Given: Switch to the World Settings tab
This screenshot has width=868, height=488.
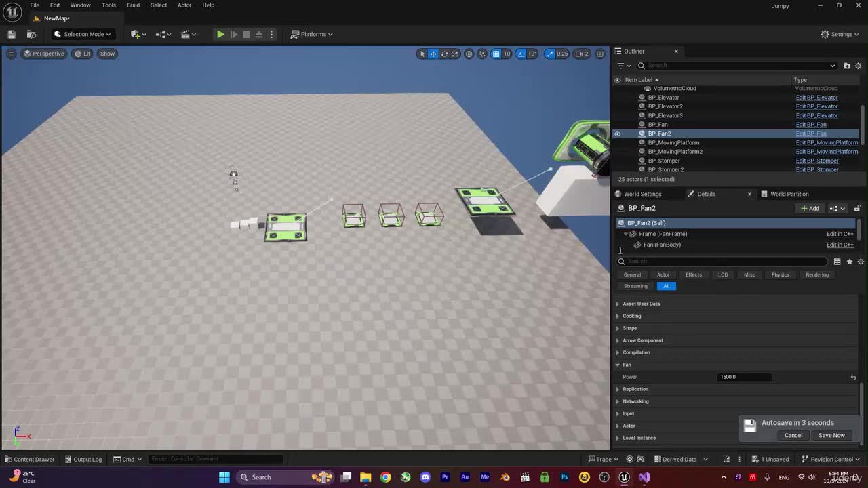Looking at the screenshot, I should pos(642,195).
